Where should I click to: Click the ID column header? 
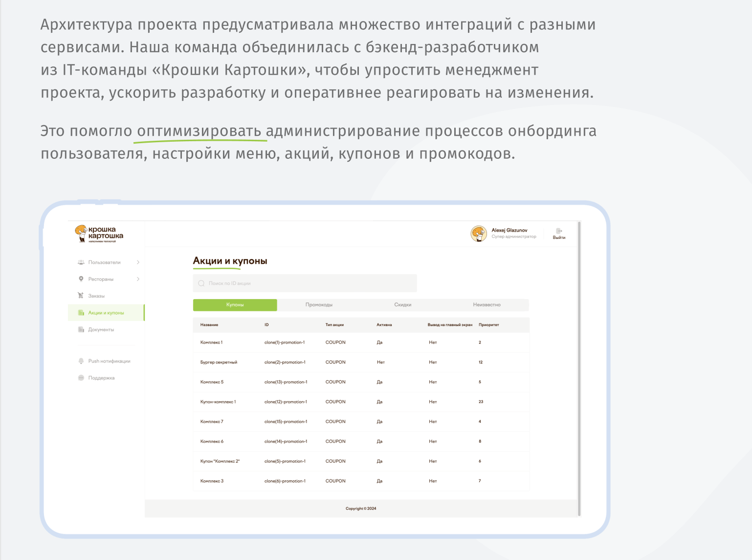click(266, 325)
